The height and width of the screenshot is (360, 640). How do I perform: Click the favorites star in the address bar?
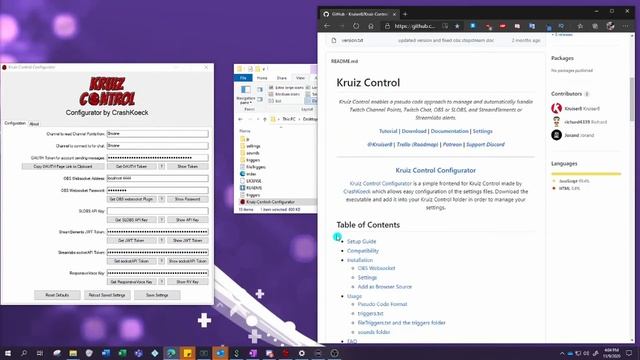(457, 26)
